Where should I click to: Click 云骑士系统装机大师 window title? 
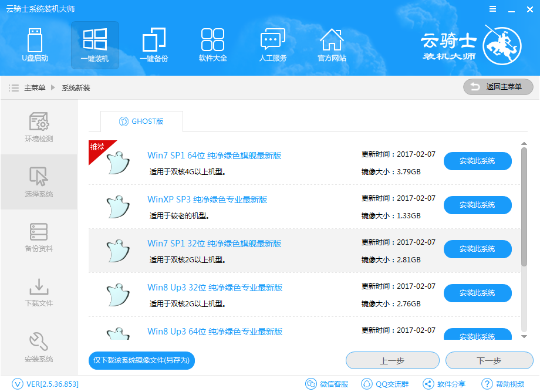point(41,9)
